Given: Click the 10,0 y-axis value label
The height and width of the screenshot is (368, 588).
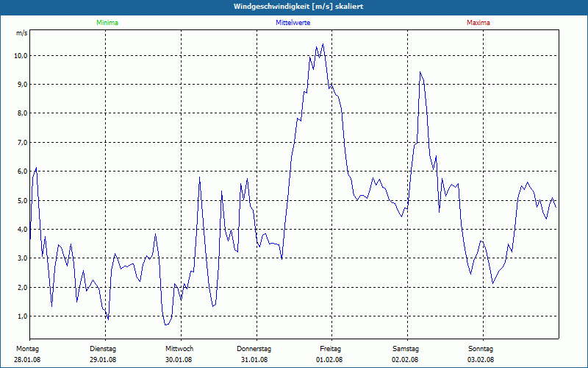Looking at the screenshot, I should [21, 56].
